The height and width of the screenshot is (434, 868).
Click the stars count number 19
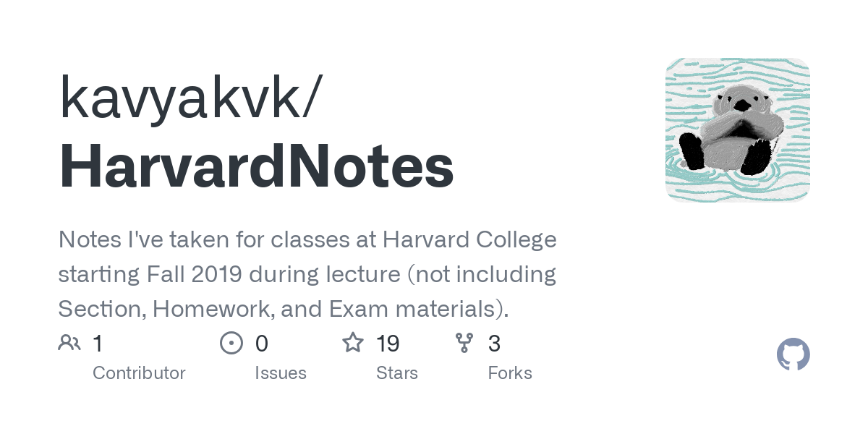[x=388, y=344]
